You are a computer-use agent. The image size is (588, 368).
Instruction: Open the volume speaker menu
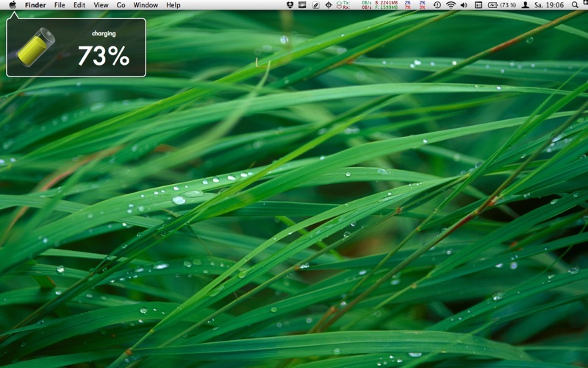(464, 5)
